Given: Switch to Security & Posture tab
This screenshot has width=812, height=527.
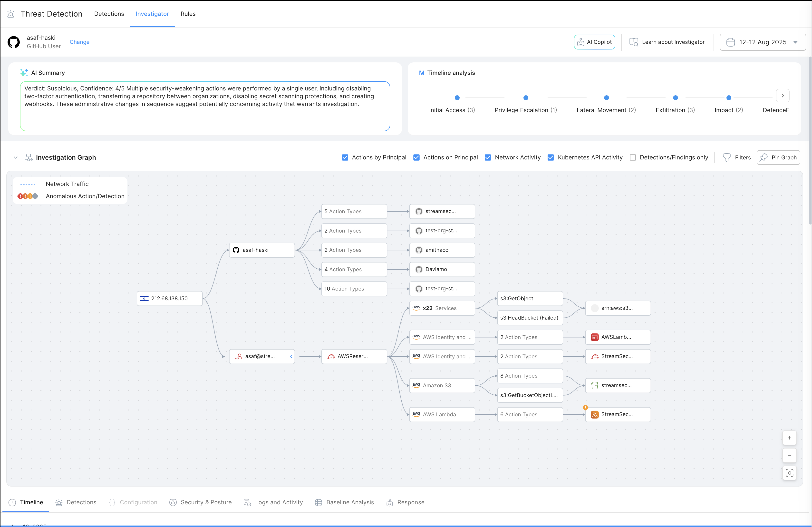Looking at the screenshot, I should [x=201, y=502].
